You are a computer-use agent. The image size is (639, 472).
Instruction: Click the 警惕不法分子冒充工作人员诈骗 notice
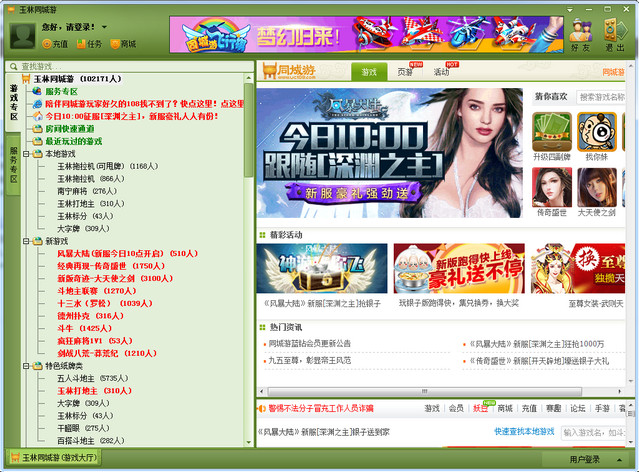(x=321, y=408)
